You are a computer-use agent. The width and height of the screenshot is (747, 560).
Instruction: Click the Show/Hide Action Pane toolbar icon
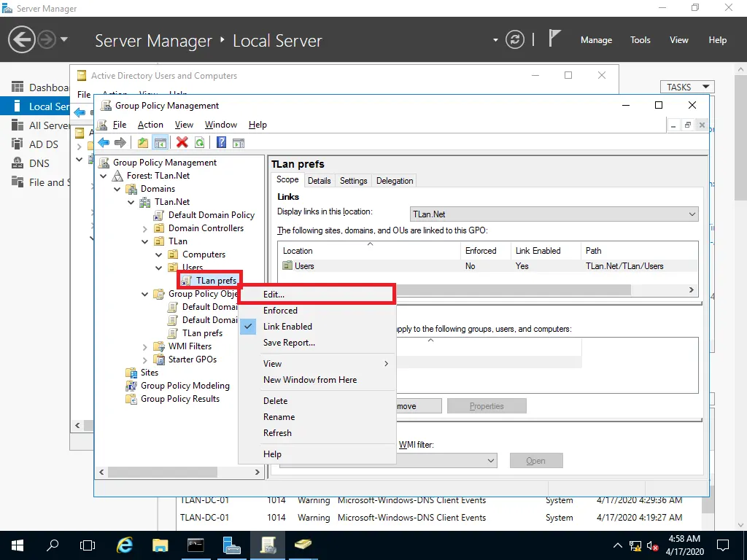[239, 142]
